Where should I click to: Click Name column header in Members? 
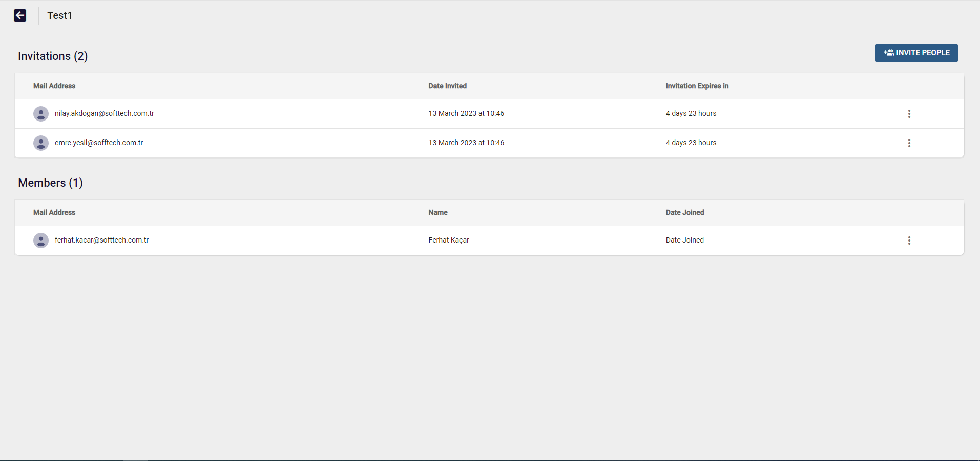point(437,212)
